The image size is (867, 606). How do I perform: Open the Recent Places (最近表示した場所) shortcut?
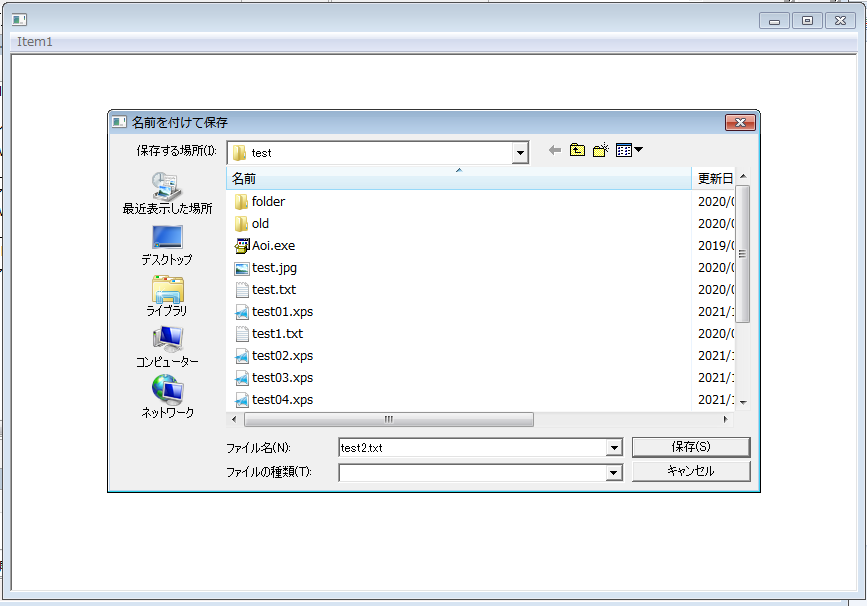click(x=167, y=194)
